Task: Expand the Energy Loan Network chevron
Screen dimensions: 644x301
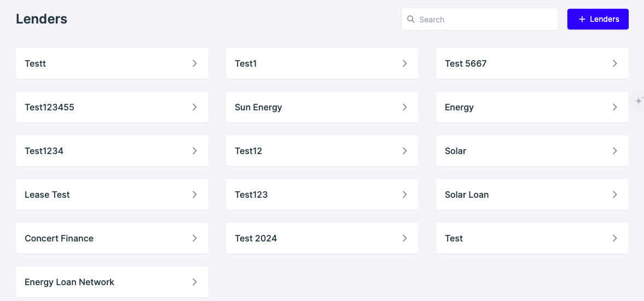Action: pyautogui.click(x=194, y=282)
